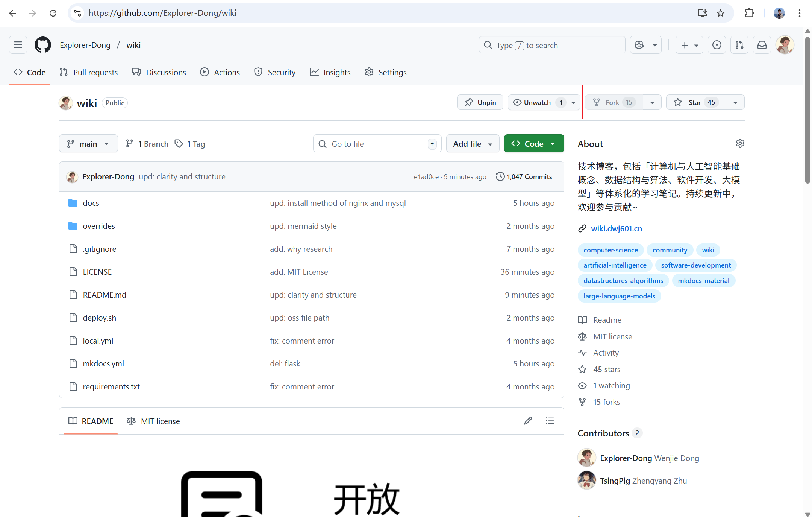Unpin the wiki repository
Screen dimensions: 812x517
tap(480, 102)
